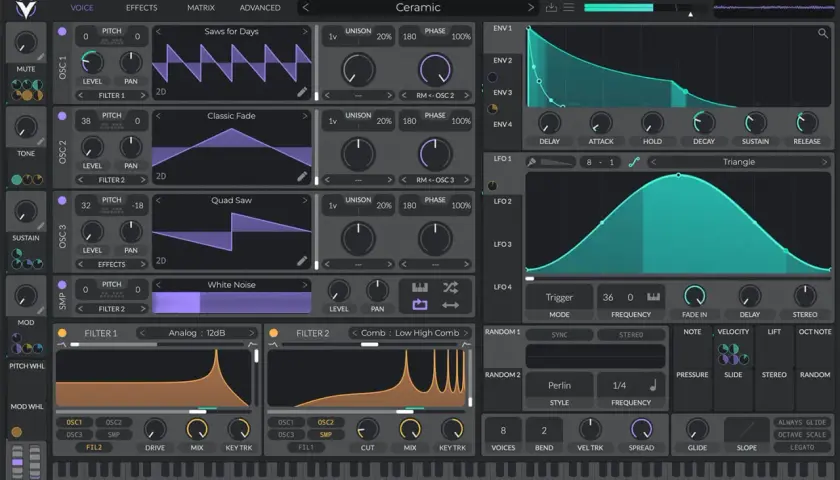Toggle OSC 2 power button

[62, 116]
